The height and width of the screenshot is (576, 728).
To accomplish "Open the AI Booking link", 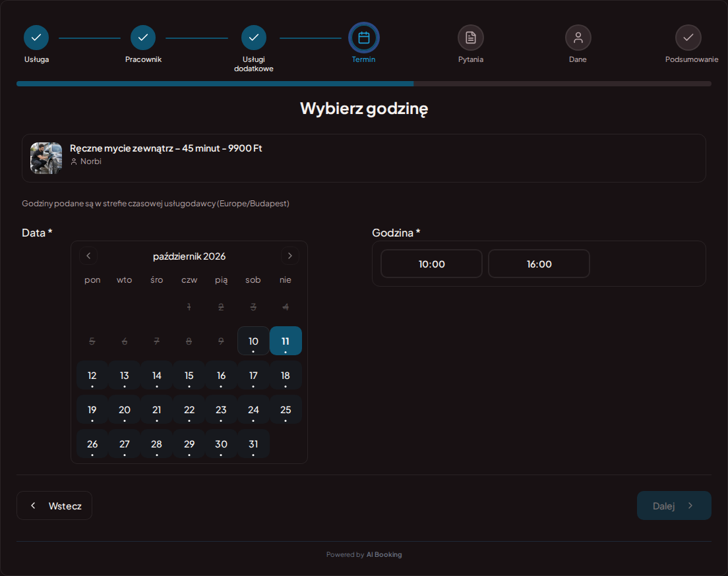I will [384, 555].
